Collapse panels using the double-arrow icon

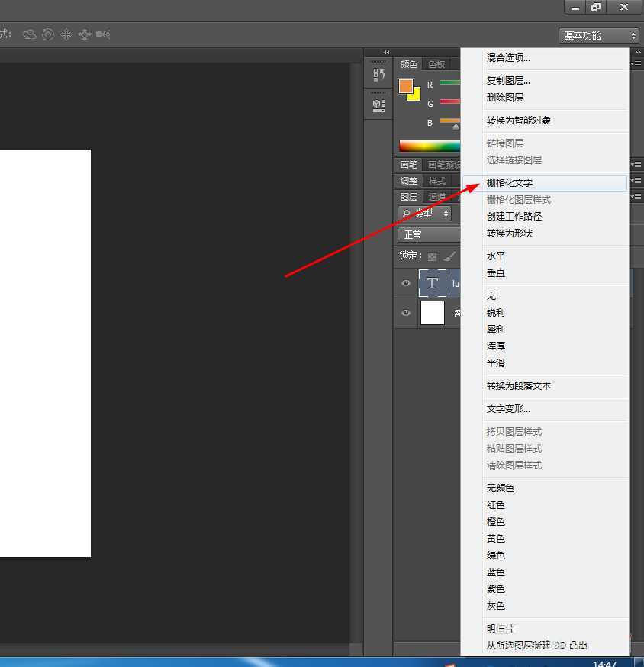386,51
